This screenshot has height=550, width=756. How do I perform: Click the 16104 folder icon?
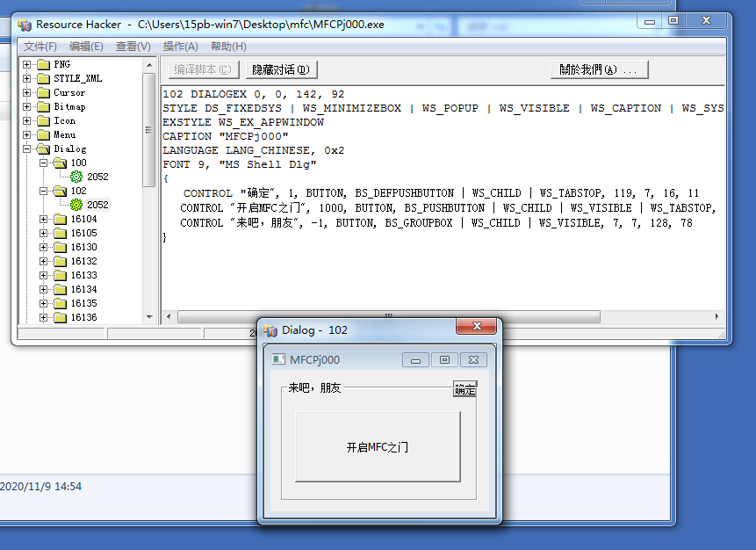point(61,219)
